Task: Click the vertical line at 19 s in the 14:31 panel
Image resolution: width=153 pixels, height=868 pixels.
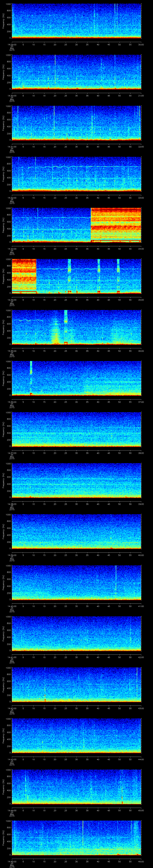Action: pyautogui.click(x=54, y=123)
